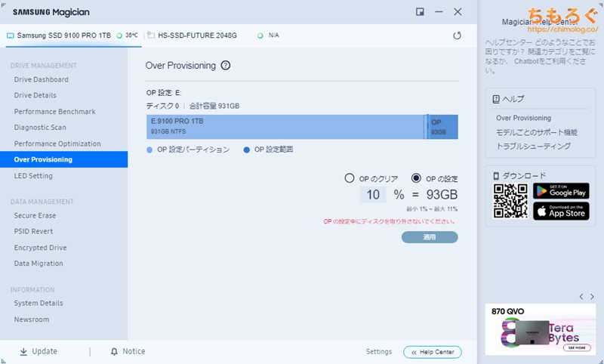The image size is (604, 364).
Task: Show next banner with right chevron
Action: [592, 297]
